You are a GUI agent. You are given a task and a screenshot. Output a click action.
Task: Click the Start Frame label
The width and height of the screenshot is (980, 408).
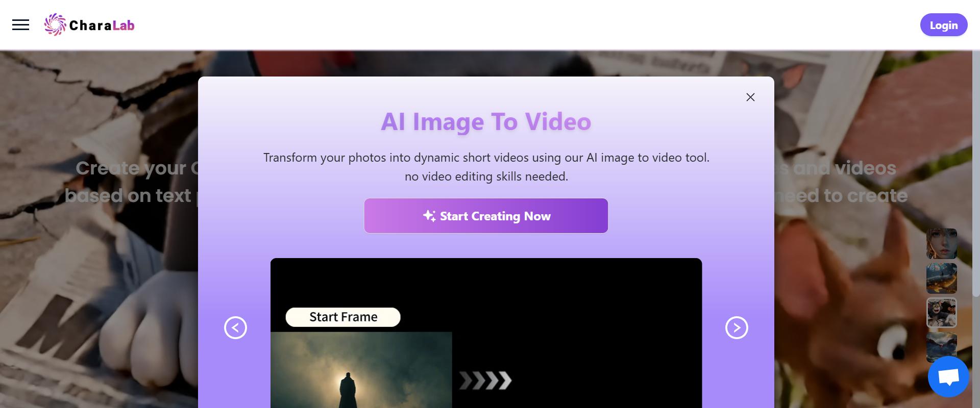(343, 317)
